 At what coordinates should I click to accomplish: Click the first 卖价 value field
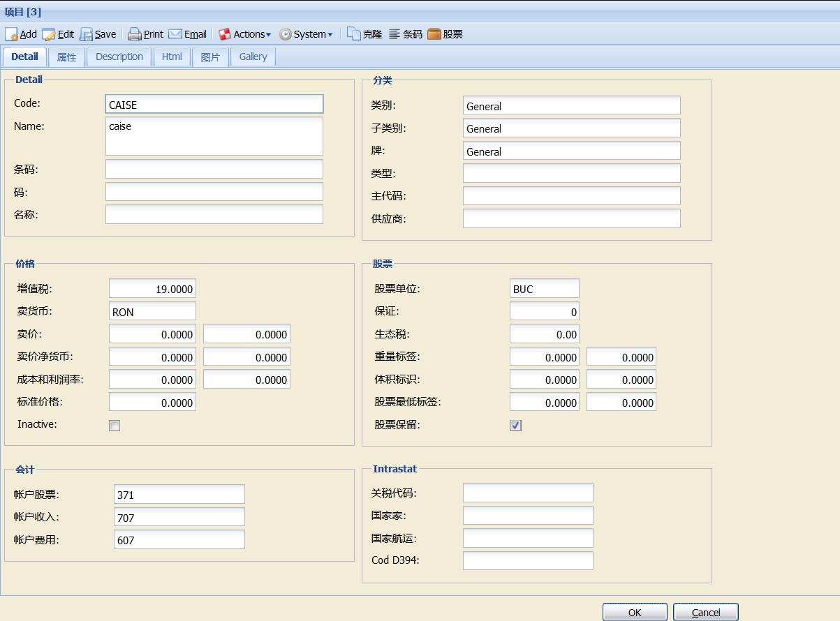[x=152, y=334]
